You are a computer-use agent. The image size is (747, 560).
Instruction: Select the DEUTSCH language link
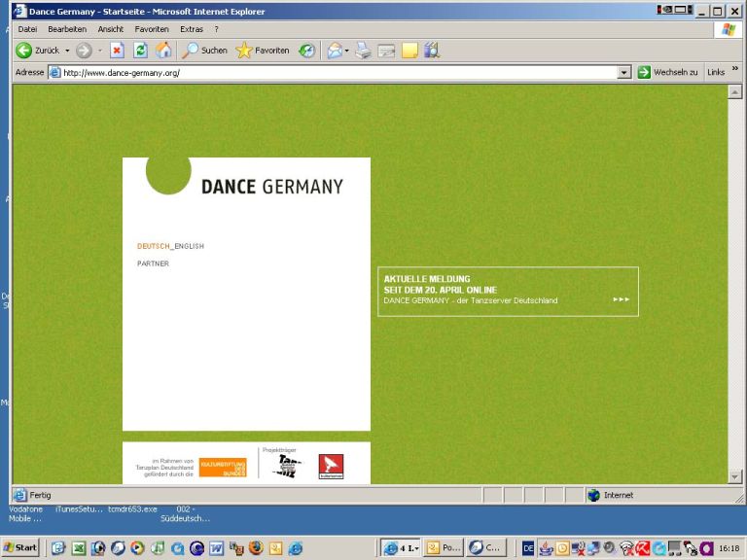[153, 246]
